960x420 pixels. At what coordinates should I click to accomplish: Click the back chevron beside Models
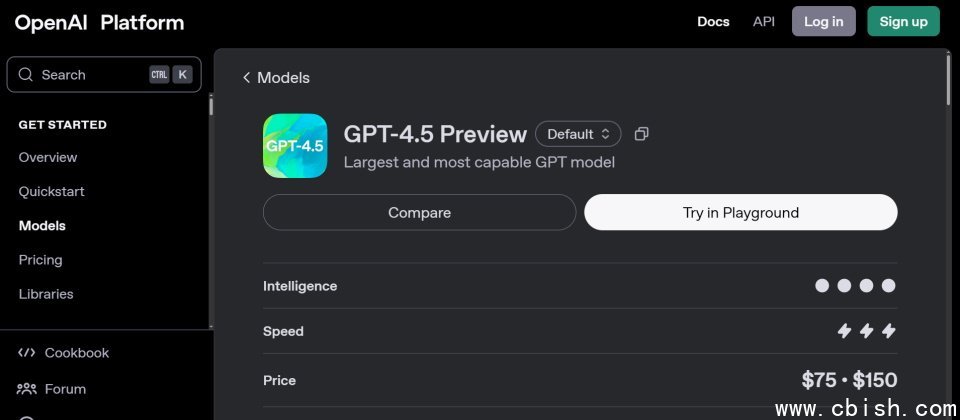coord(246,78)
